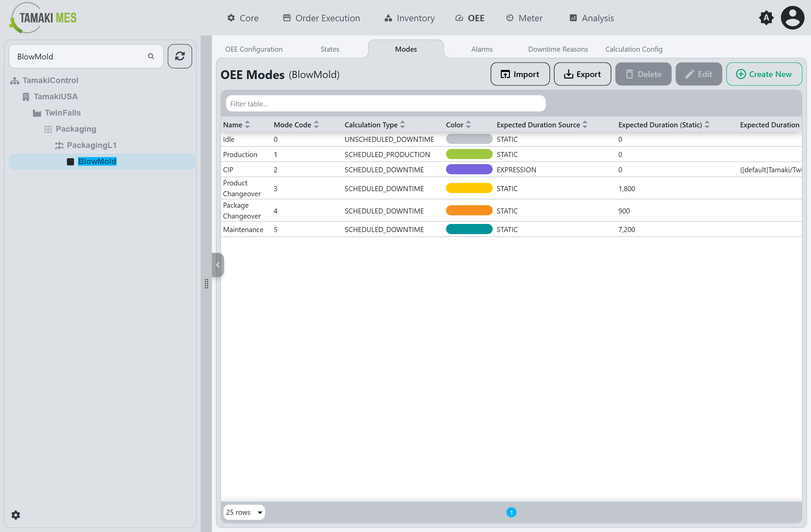
Task: Click Create New mode button
Action: pos(764,74)
